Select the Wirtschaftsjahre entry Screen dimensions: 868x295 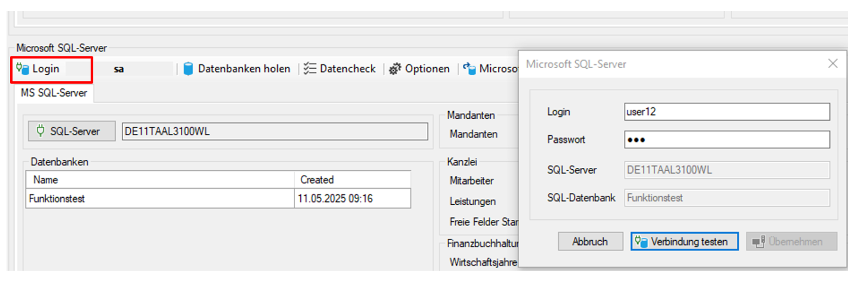pyautogui.click(x=483, y=262)
